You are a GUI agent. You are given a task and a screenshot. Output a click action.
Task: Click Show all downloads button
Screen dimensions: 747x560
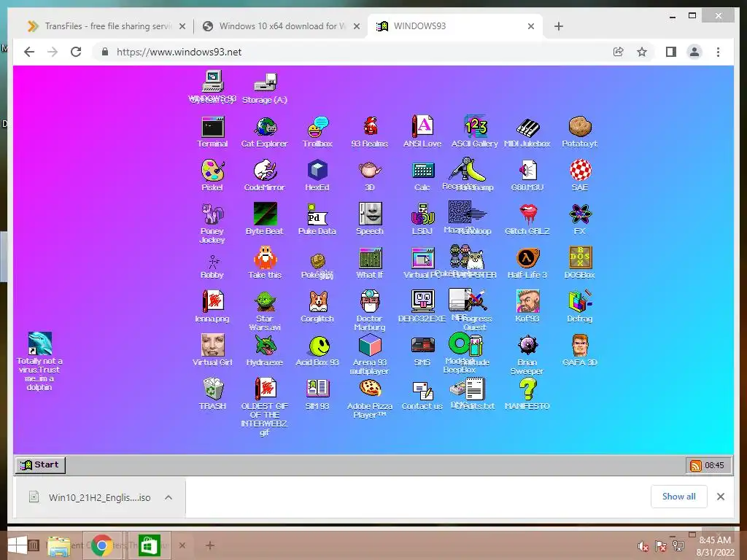[679, 497]
